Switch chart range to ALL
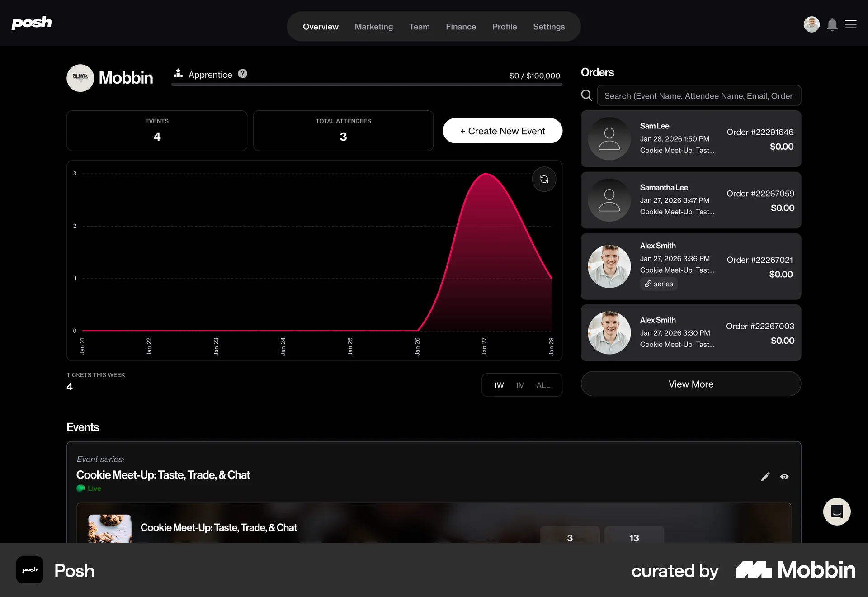 point(543,385)
